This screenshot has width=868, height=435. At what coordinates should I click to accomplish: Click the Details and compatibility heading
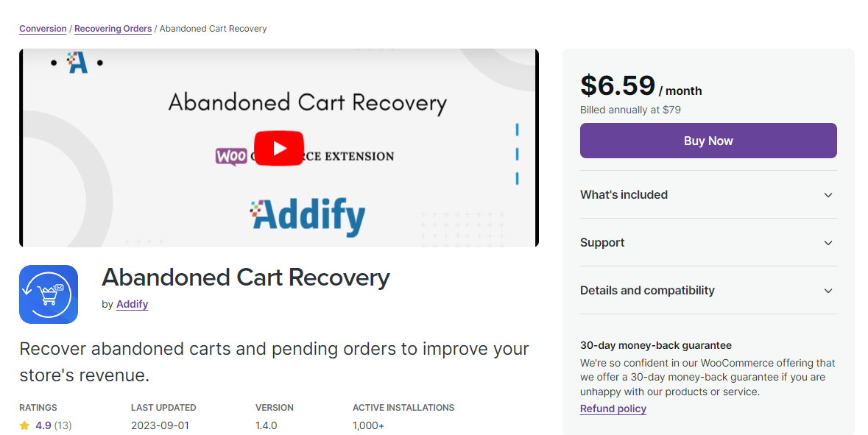(x=647, y=291)
